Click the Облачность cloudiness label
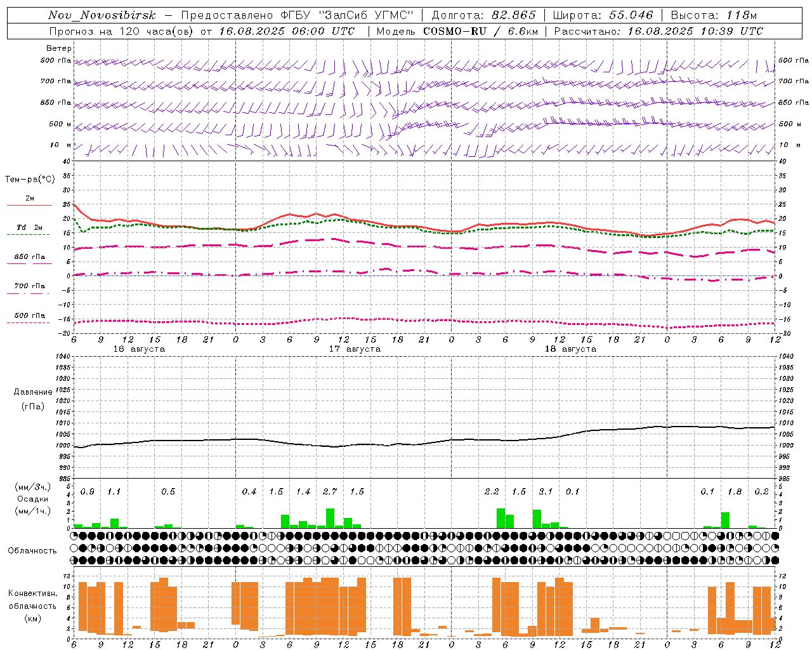Image resolution: width=812 pixels, height=650 pixels. (32, 551)
